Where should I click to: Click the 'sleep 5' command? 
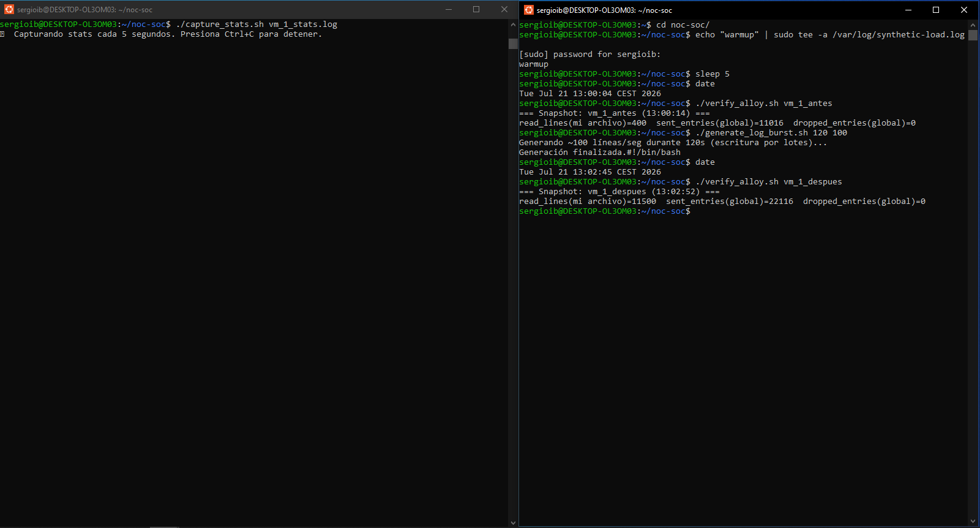713,74
